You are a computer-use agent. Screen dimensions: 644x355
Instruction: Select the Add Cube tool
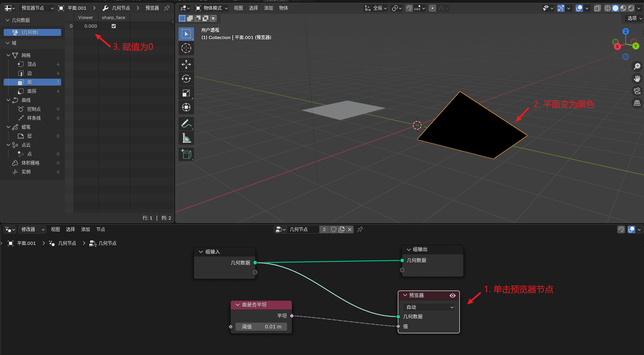pyautogui.click(x=186, y=154)
